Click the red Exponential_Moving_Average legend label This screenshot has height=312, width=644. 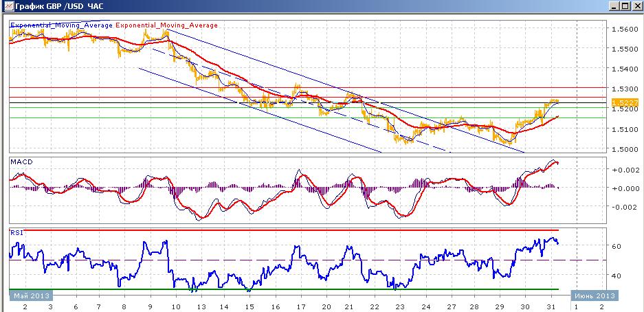click(167, 25)
